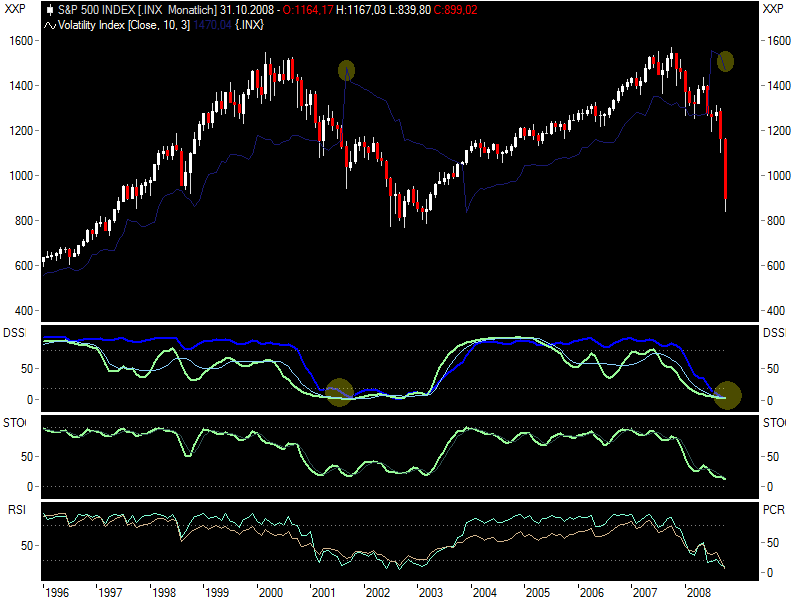Click the STO panel label on the right
This screenshot has width=800, height=600.
tap(774, 423)
